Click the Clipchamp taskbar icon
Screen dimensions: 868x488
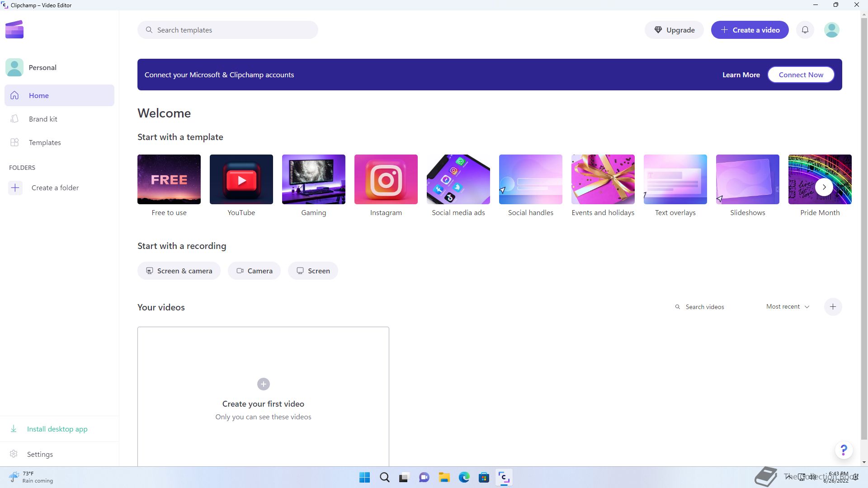click(504, 478)
